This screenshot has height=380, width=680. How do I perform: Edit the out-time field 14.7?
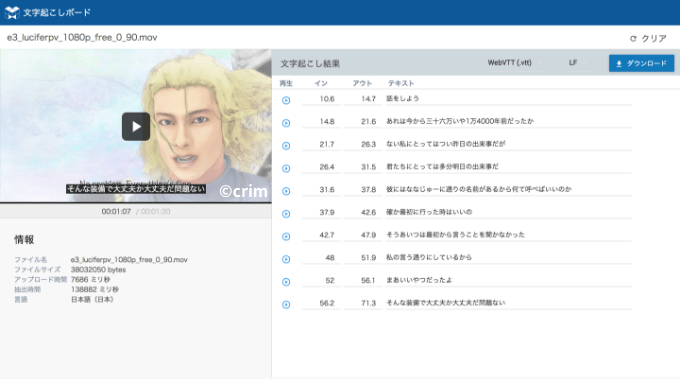tap(363, 99)
